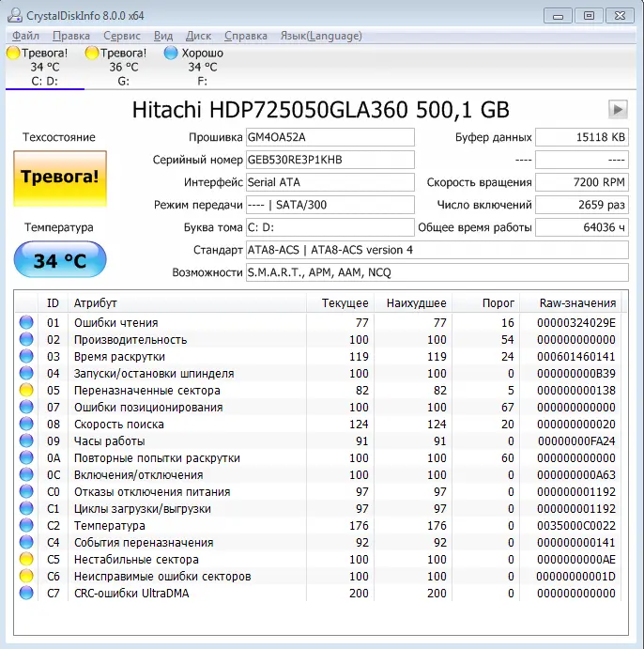Click the Raw-значения column header
This screenshot has width=644, height=649.
pyautogui.click(x=577, y=302)
